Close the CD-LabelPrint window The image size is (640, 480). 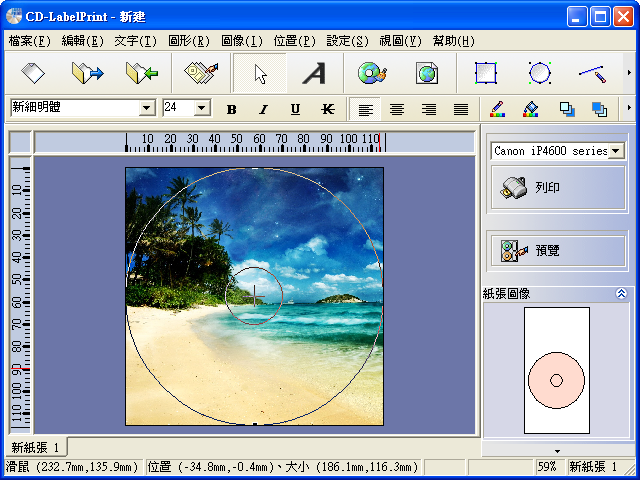624,17
